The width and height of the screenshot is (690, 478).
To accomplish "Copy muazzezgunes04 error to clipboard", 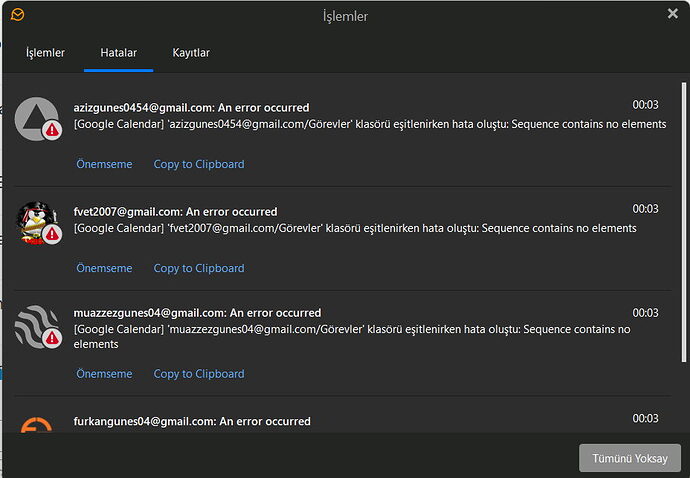I will coord(199,374).
